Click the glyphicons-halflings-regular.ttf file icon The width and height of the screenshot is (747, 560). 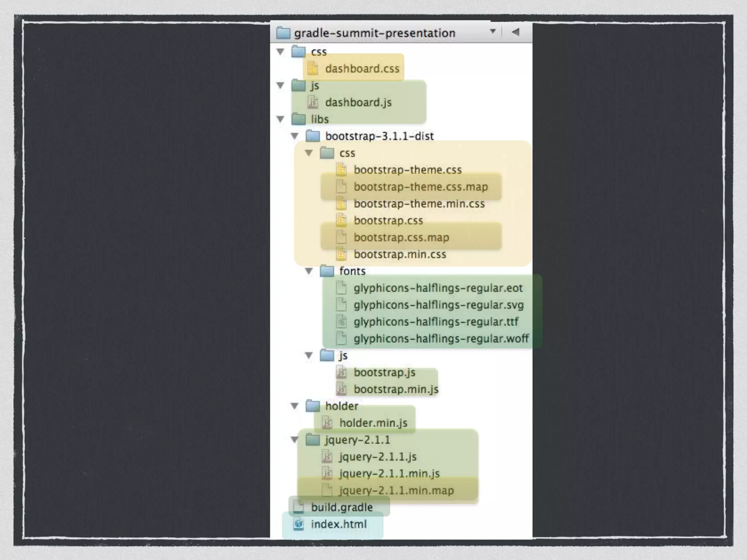[x=341, y=321]
